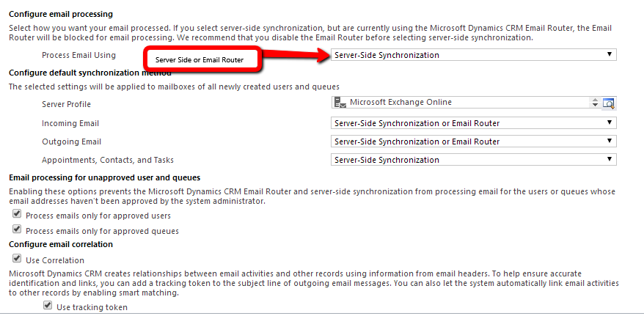
Task: Open the Outgoing Email dropdown
Action: 474,142
